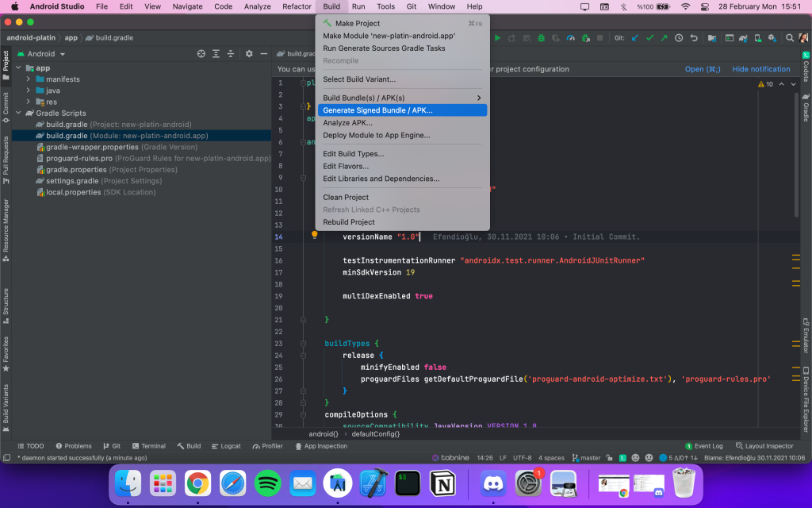Open Event Log in bottom bar
The width and height of the screenshot is (812, 508).
pyautogui.click(x=704, y=446)
